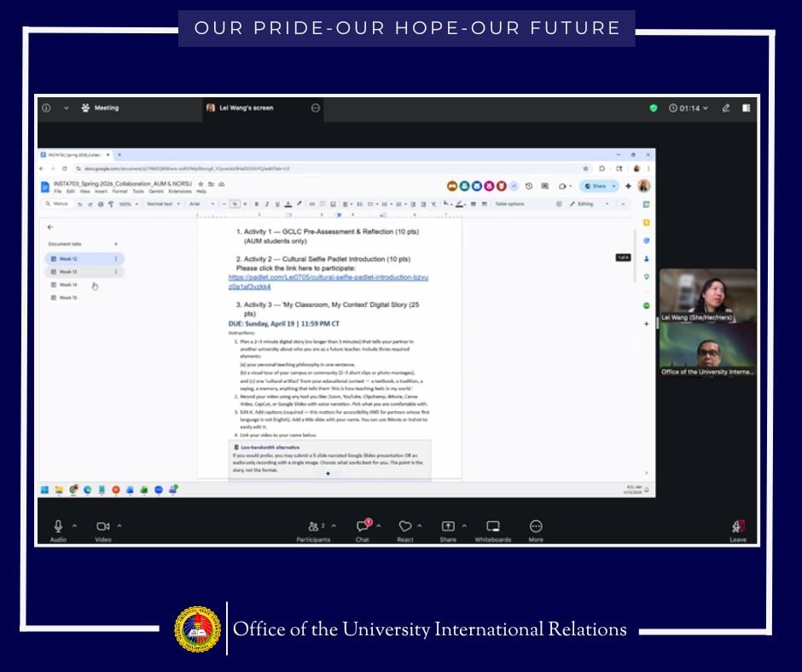This screenshot has height=672, width=802.
Task: Switch to the Week 13 document tab
Action: point(68,272)
